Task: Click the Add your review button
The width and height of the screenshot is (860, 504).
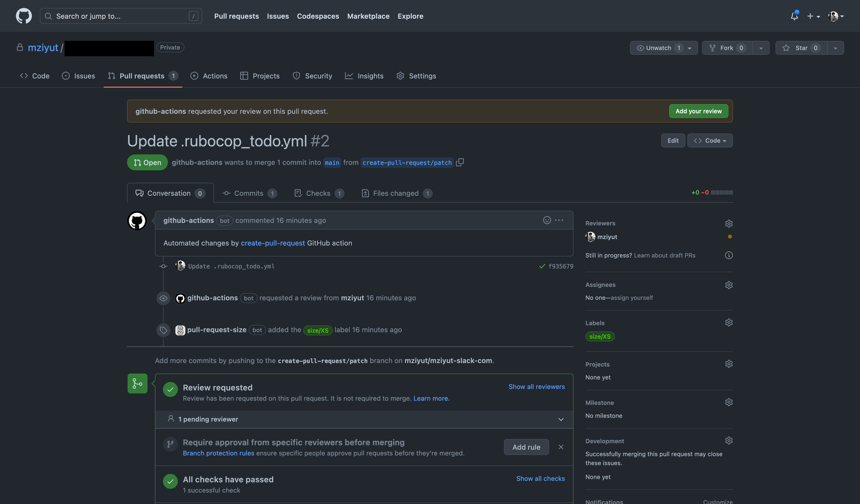Action: (699, 111)
